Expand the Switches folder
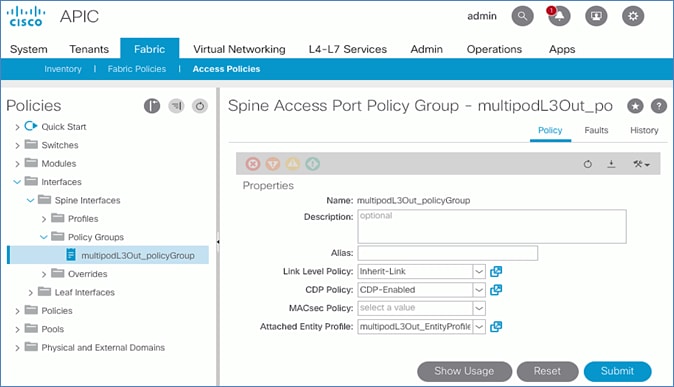Viewport: 674px width, 387px height. [x=17, y=145]
